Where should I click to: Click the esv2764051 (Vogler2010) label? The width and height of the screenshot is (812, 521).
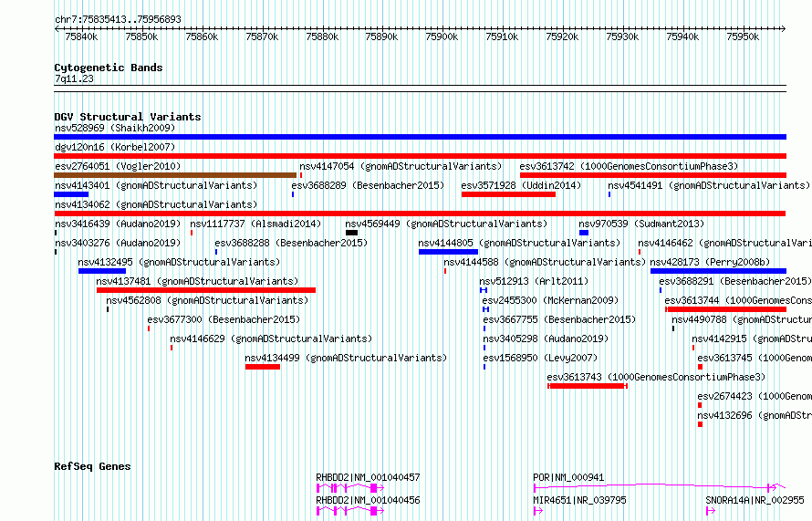[118, 166]
